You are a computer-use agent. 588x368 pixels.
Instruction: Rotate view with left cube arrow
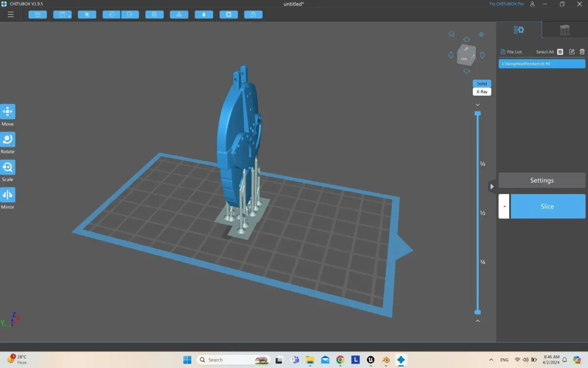(451, 55)
